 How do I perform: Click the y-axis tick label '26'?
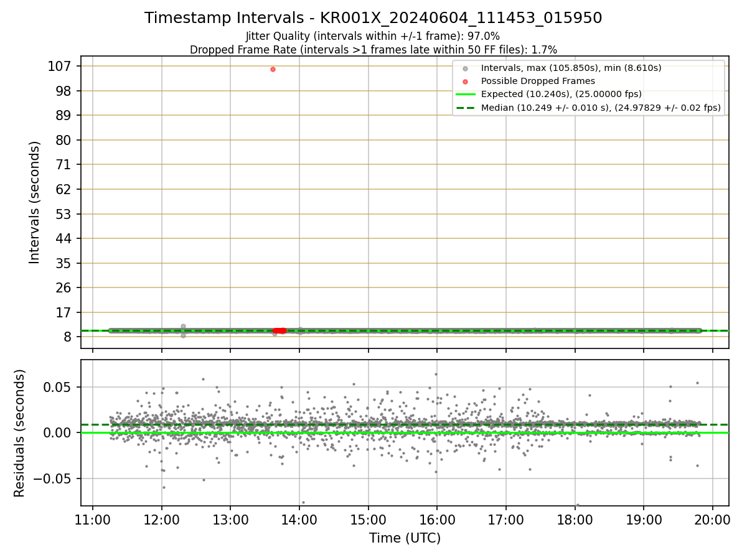click(63, 287)
